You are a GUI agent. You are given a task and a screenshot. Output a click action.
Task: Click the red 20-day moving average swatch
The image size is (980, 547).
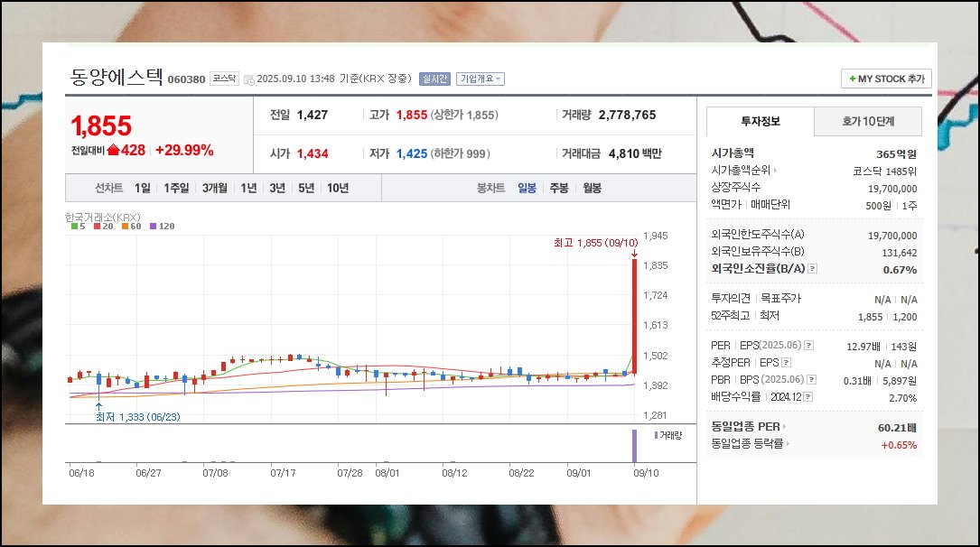pos(97,226)
